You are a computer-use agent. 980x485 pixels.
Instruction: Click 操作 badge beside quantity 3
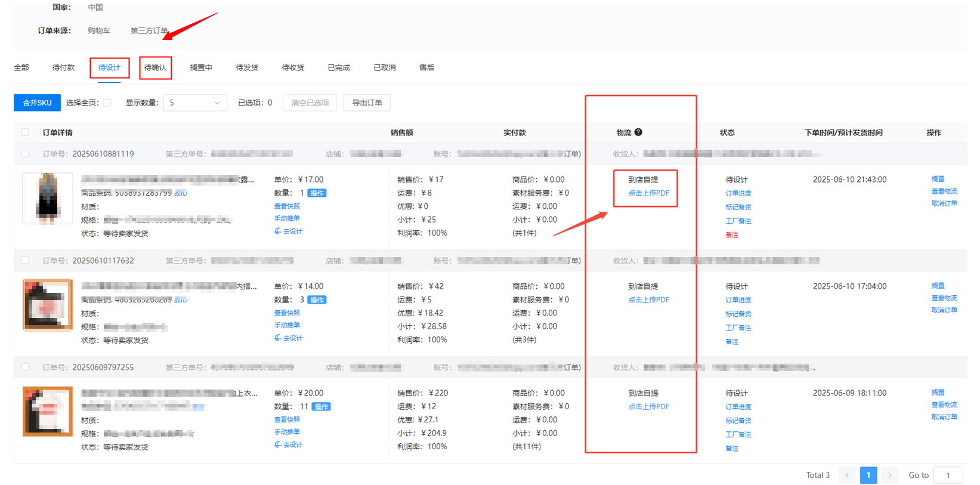(317, 300)
